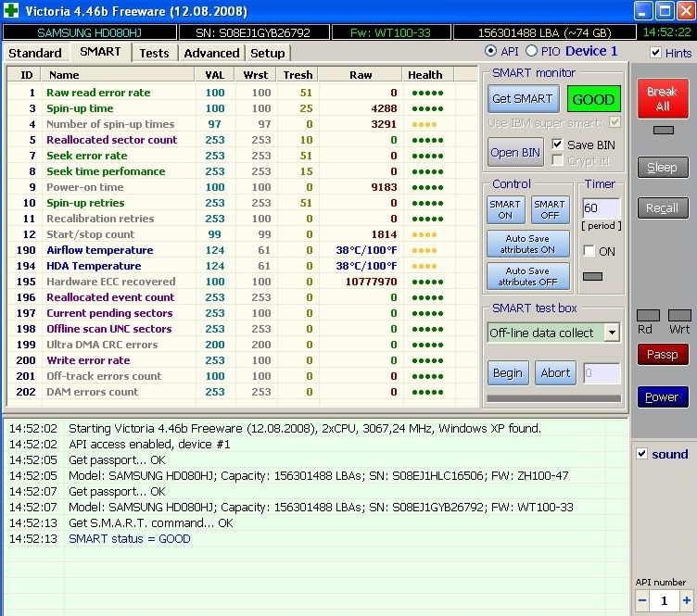This screenshot has width=697, height=616.
Task: Click the Get S.M.A.R.T. command log entry
Action: click(151, 522)
